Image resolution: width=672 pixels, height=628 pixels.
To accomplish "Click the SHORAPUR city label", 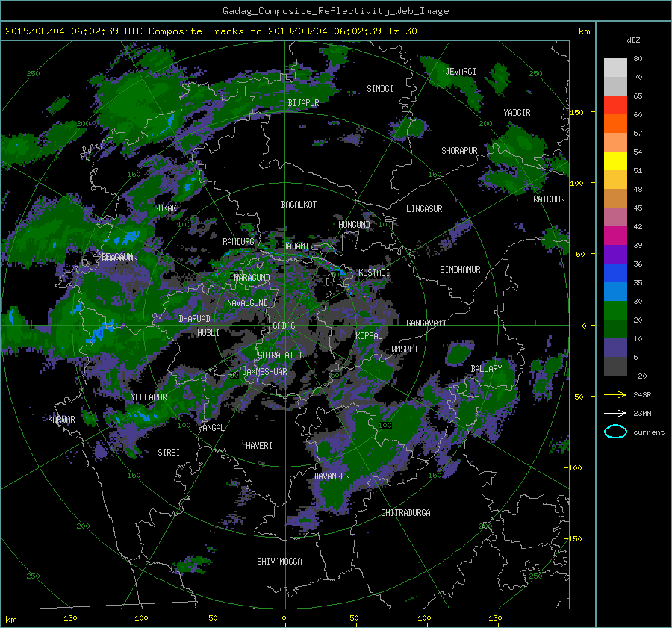I will click(459, 151).
